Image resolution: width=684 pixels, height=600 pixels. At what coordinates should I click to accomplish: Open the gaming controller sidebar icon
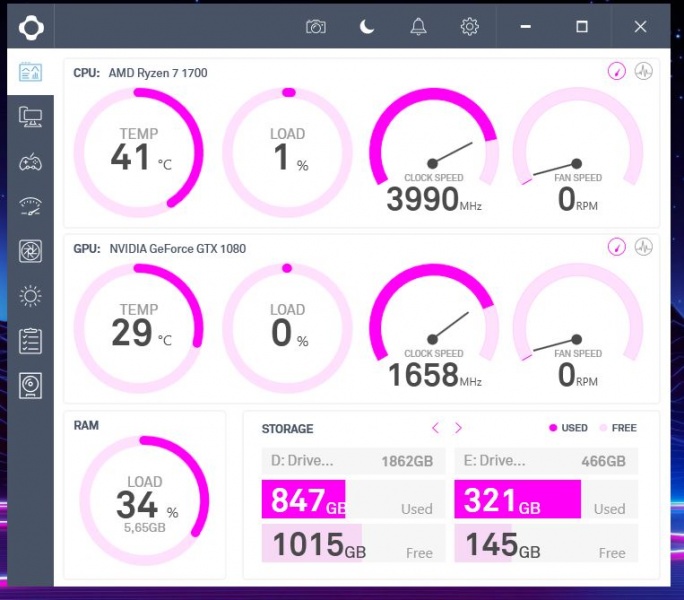[x=30, y=162]
